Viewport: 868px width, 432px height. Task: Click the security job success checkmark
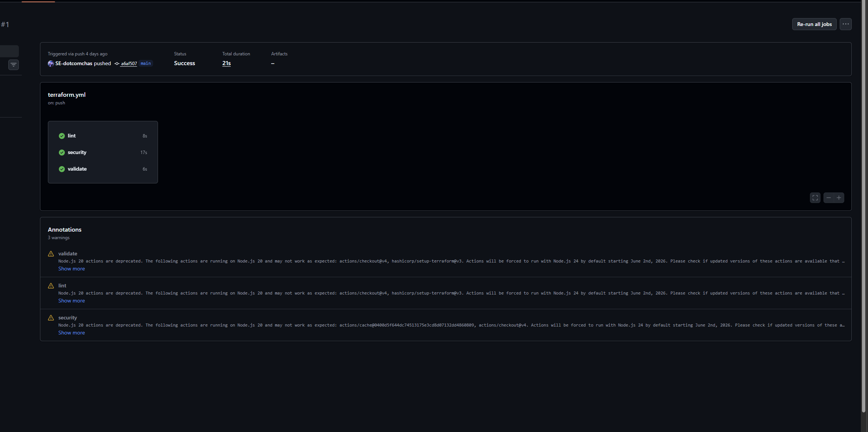coord(62,153)
